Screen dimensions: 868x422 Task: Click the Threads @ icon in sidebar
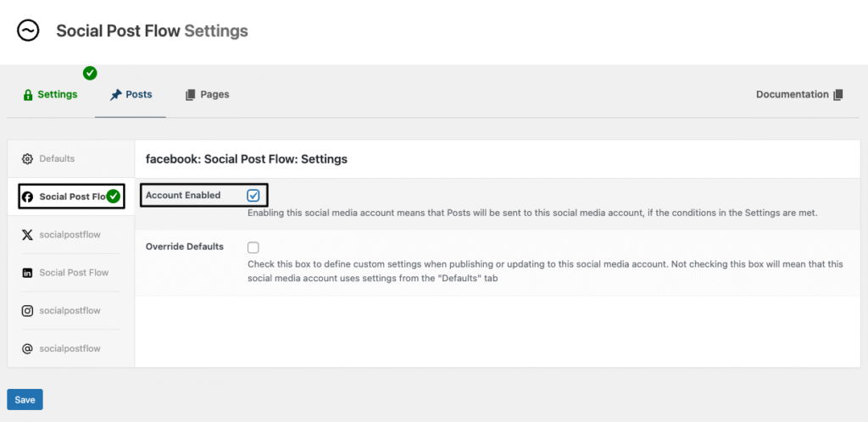coord(27,349)
